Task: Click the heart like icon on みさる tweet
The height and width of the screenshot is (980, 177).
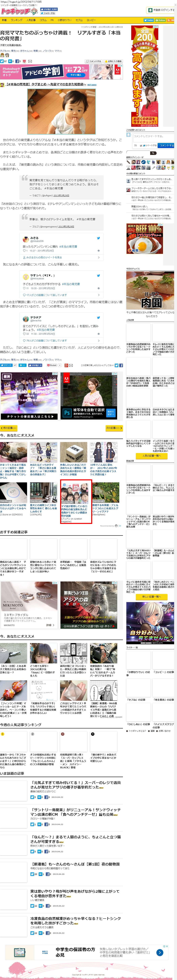Action: pyautogui.click(x=24, y=251)
